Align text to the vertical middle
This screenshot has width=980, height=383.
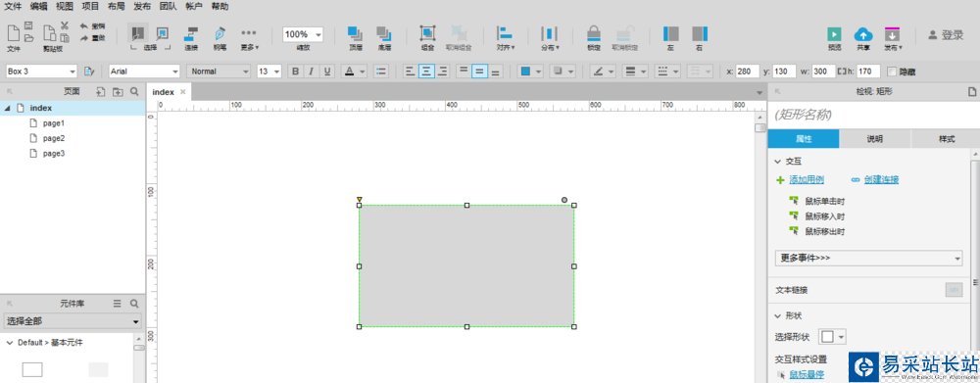click(x=479, y=72)
